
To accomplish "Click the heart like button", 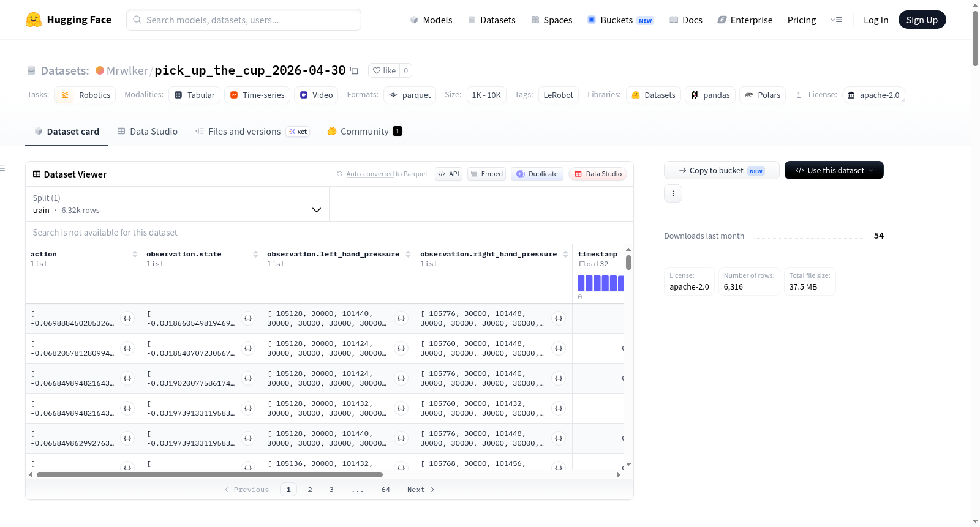I will pos(384,70).
